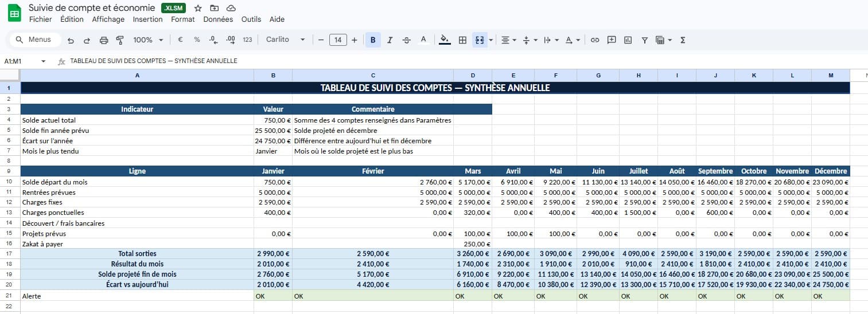Viewport: 868px width, 314px height.
Task: Toggle bold formatting
Action: 373,40
